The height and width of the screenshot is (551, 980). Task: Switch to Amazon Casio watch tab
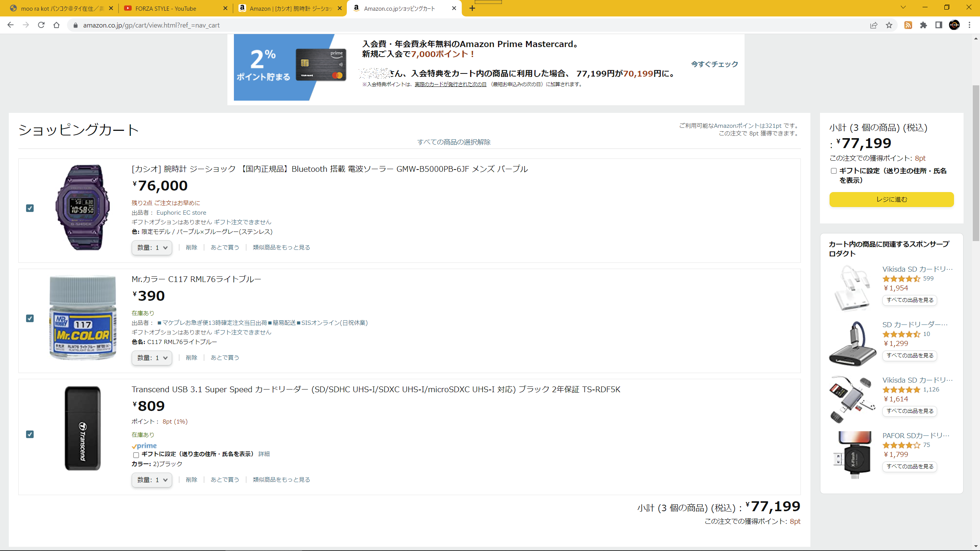point(290,8)
